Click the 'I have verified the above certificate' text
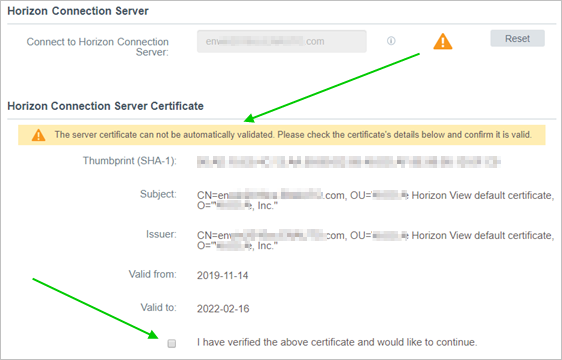 coord(337,342)
